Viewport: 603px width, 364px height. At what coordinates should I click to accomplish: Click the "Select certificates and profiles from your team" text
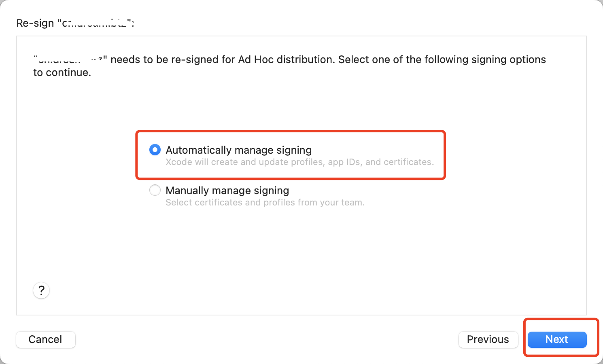tap(265, 203)
